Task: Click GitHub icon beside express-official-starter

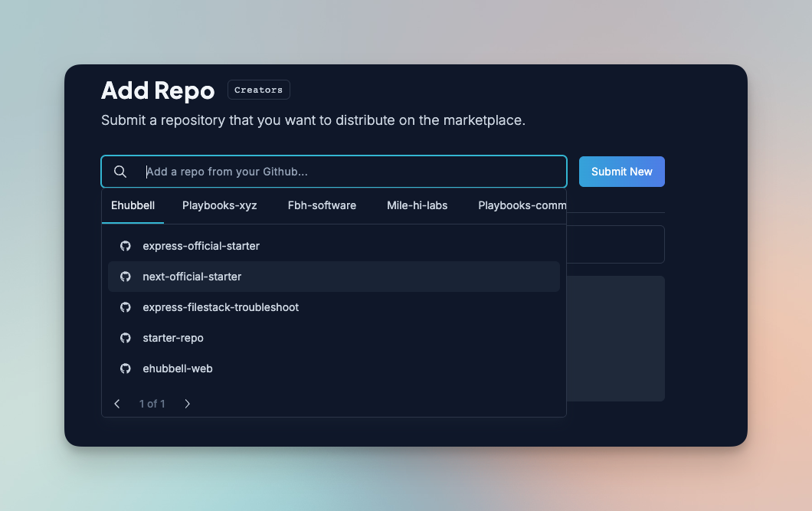Action: (x=126, y=246)
